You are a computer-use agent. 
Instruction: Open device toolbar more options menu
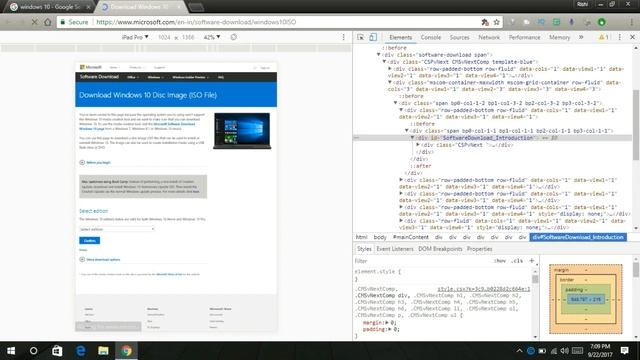344,37
